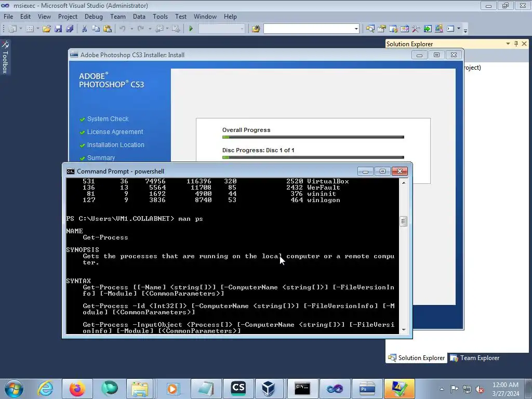Click System Check step in installer
Image resolution: width=532 pixels, height=399 pixels.
tap(108, 119)
